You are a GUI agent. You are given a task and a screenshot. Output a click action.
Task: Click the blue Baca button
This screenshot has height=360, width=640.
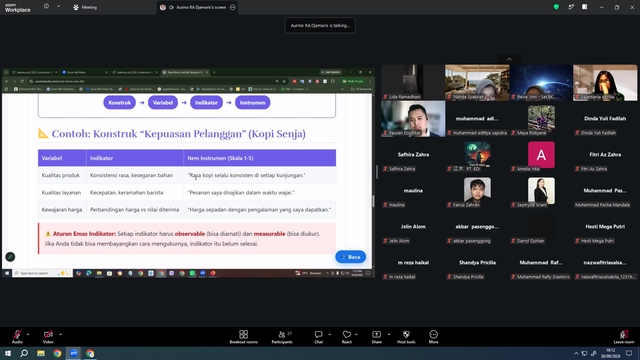[351, 257]
